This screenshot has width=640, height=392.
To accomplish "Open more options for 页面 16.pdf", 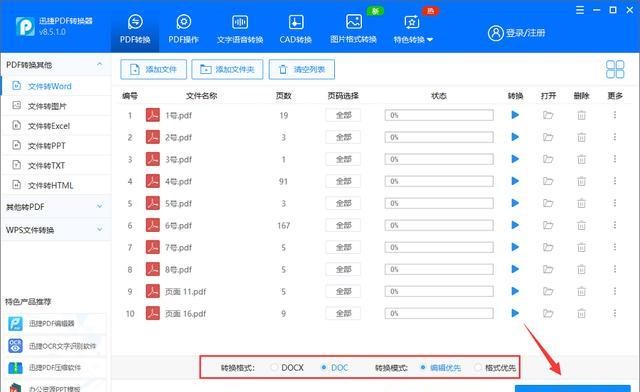I will point(615,314).
